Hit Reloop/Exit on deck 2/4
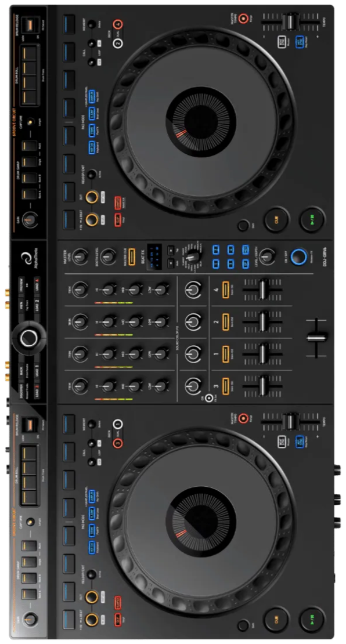 click(92, 174)
